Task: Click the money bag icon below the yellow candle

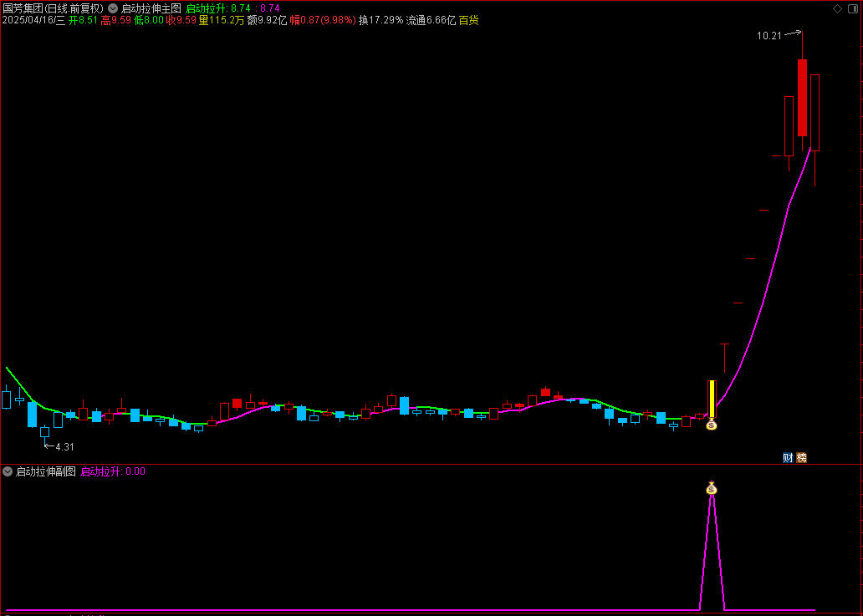Action: [711, 424]
